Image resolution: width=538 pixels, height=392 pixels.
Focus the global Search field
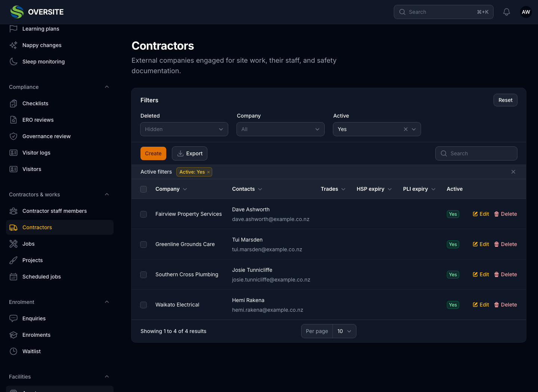[x=443, y=12]
